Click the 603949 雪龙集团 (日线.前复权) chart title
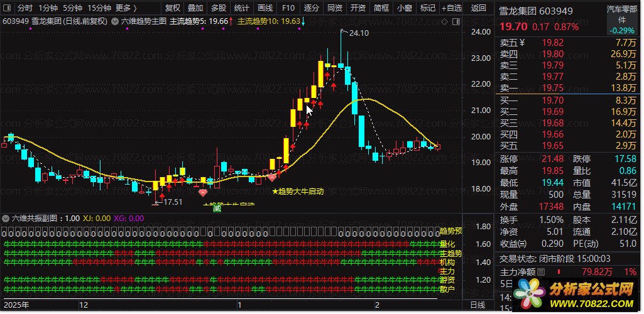Image resolution: width=644 pixels, height=314 pixels. pyautogui.click(x=55, y=21)
